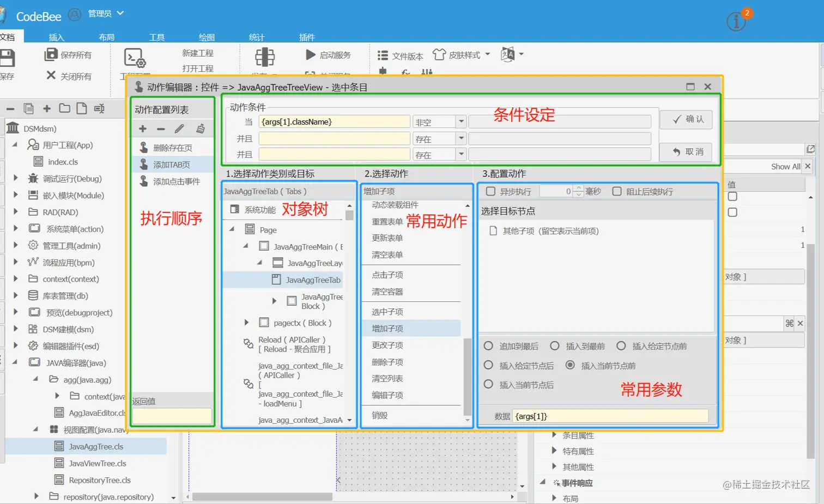This screenshot has height=504, width=824.
Task: Select the 插入当前节点后 radio button
Action: 488,384
